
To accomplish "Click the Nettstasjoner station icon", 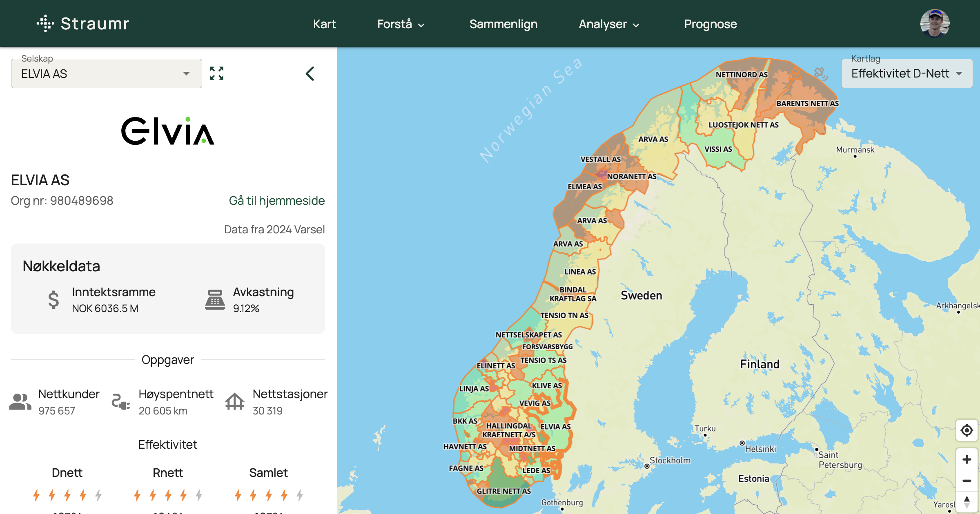I will click(x=234, y=402).
